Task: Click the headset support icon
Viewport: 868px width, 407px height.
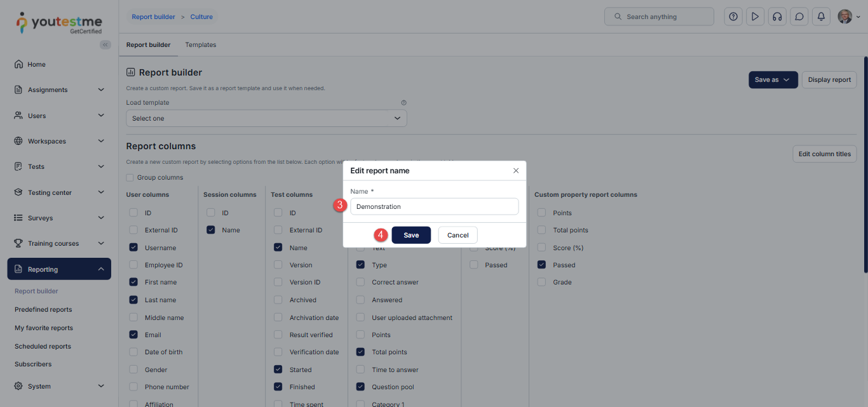Action: pos(776,17)
